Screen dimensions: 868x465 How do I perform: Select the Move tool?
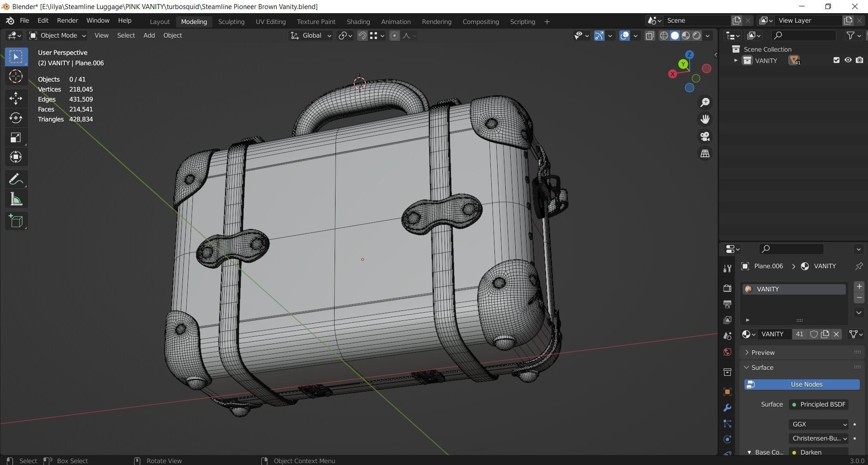tap(16, 98)
